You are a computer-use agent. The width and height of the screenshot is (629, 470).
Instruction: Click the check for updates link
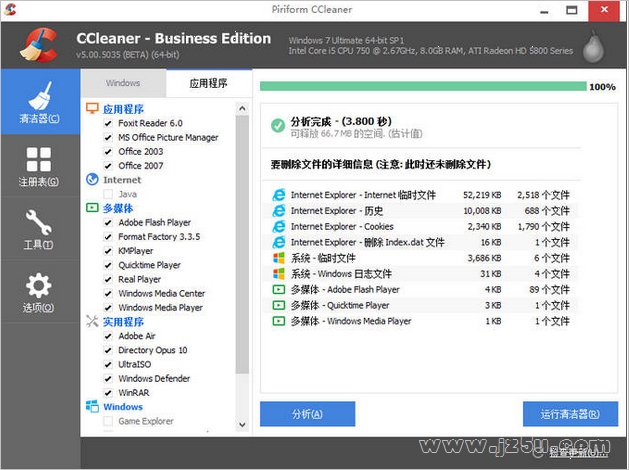point(578,453)
